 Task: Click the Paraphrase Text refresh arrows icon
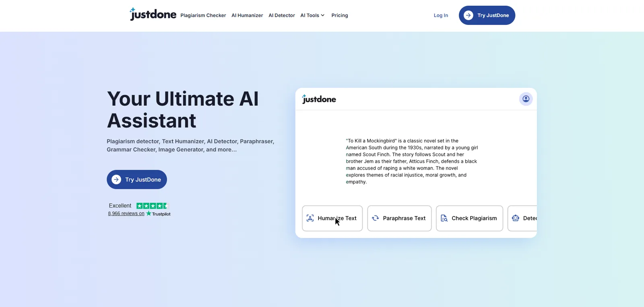tap(376, 218)
